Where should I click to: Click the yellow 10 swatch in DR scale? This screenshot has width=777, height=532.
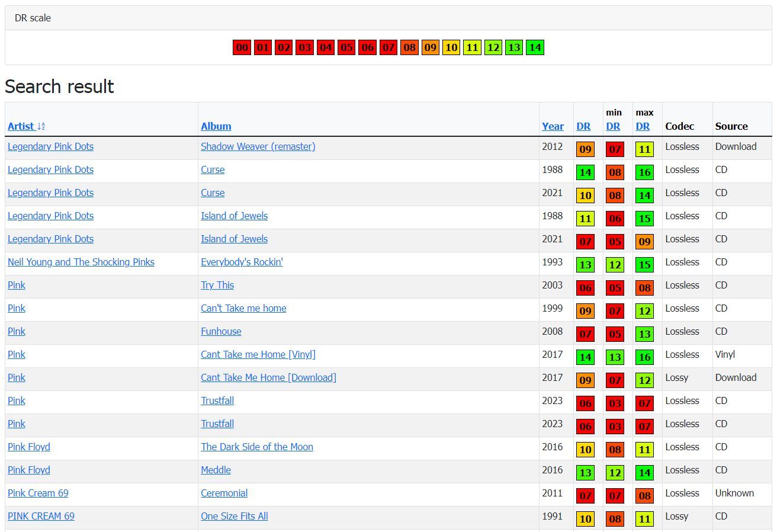(451, 47)
